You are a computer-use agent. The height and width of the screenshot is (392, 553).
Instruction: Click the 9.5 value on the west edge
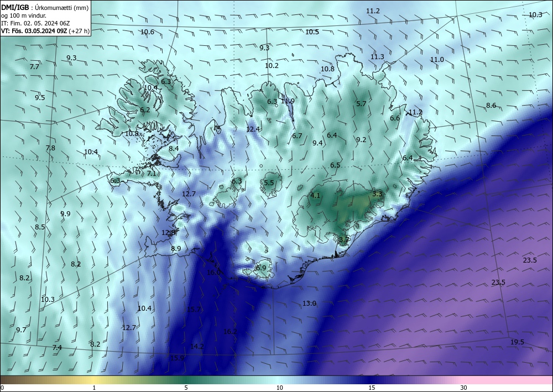coord(40,98)
